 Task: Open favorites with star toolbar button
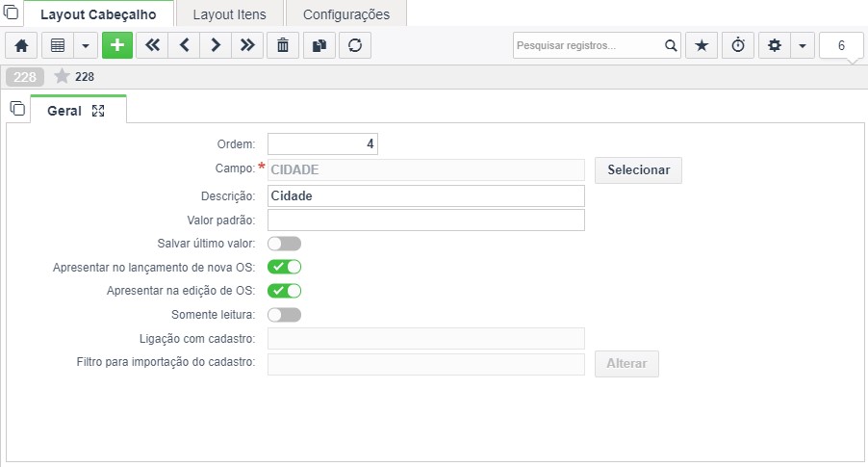pyautogui.click(x=702, y=45)
